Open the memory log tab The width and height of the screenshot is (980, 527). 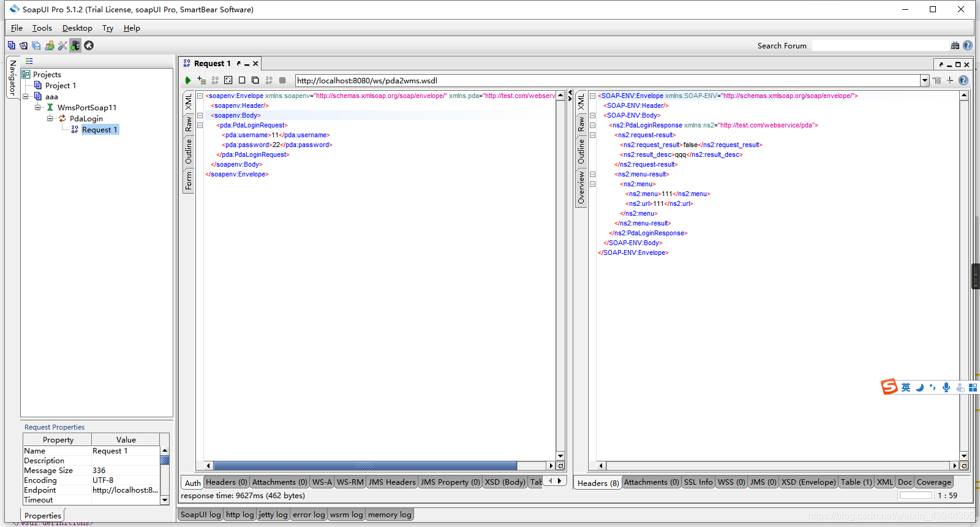pyautogui.click(x=390, y=515)
